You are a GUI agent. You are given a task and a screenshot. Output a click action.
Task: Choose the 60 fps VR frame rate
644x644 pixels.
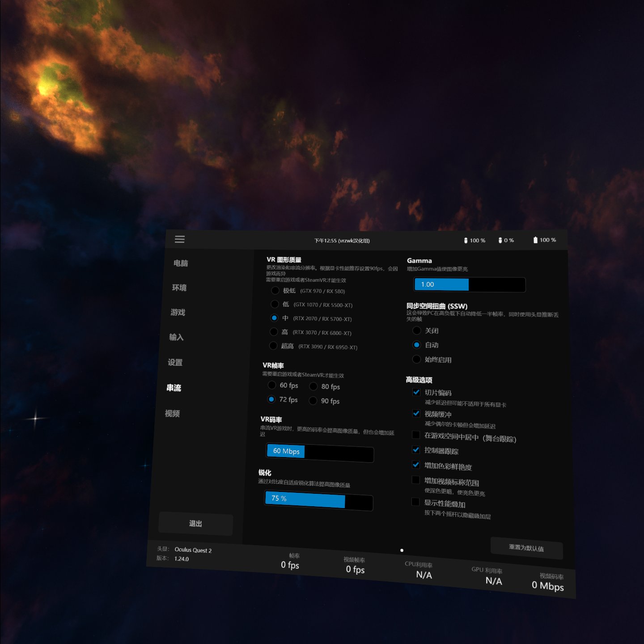pos(272,385)
